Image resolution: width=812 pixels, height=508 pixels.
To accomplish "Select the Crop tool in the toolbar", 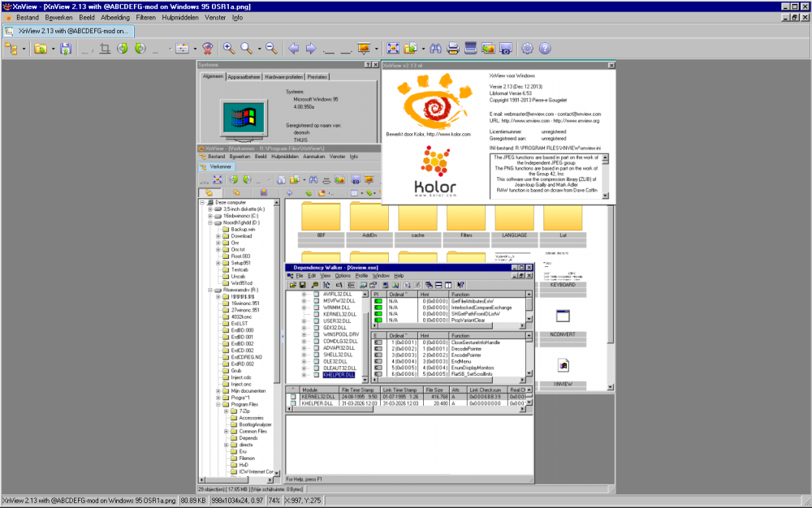I will 105,49.
